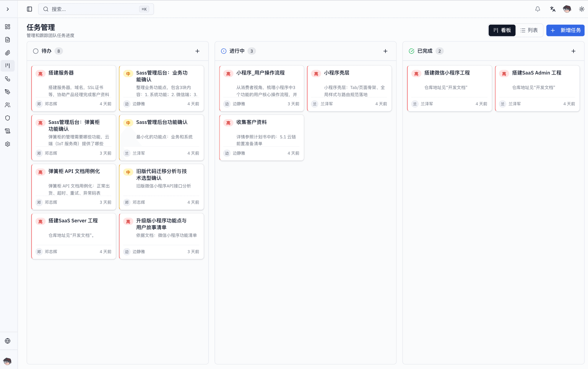Click the globe icon in sidebar
The height and width of the screenshot is (369, 588).
pos(8,341)
